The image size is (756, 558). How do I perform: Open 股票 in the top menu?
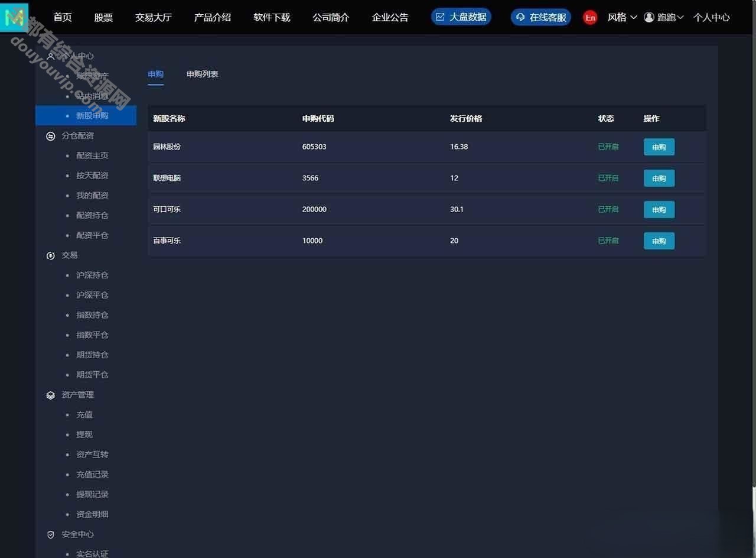[x=103, y=17]
